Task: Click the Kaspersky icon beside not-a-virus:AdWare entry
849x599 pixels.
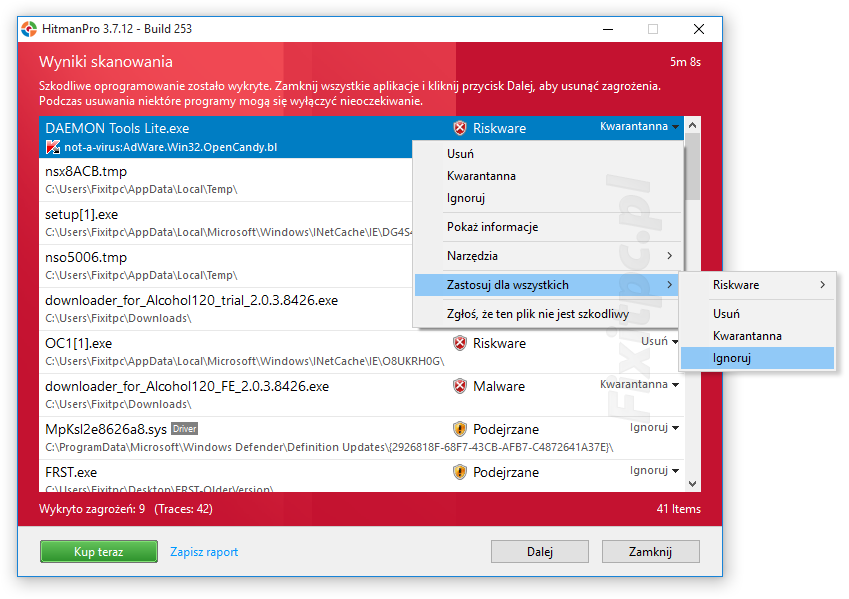Action: tap(53, 147)
